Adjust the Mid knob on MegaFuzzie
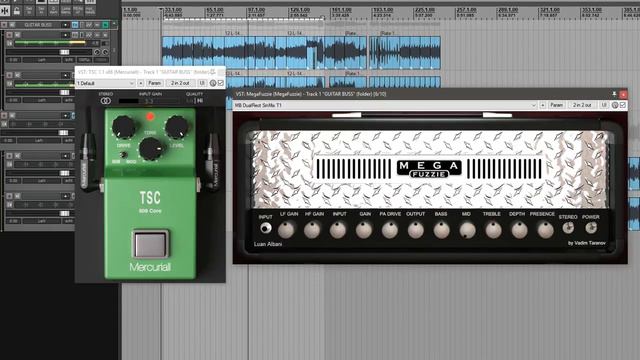Screen dimensions: 640x360 click(x=467, y=230)
